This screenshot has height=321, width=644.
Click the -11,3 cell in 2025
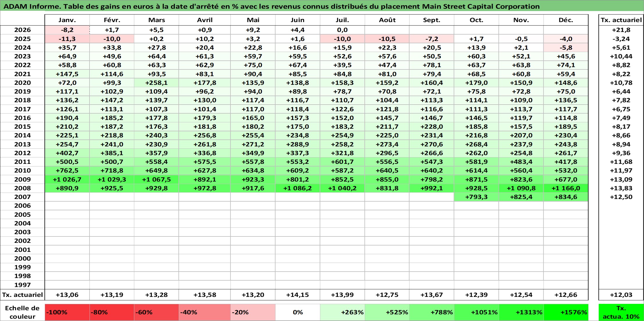(x=67, y=39)
